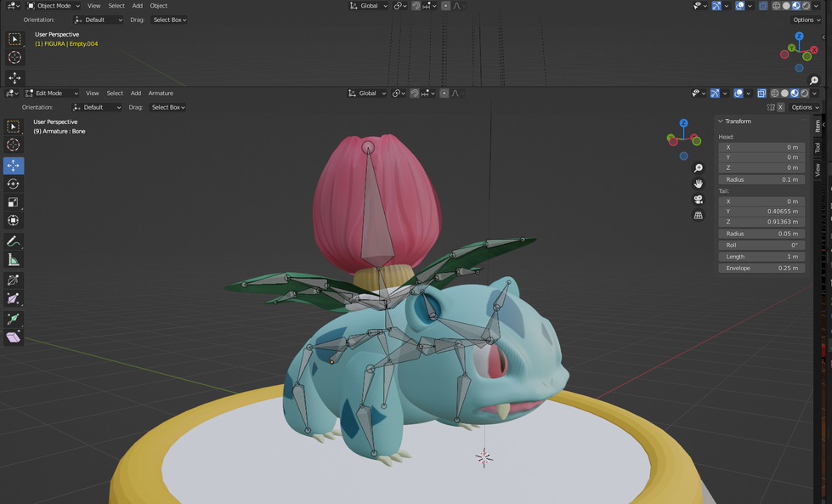The width and height of the screenshot is (832, 504).
Task: Switch lower viewport to rendered shading
Action: 805,93
